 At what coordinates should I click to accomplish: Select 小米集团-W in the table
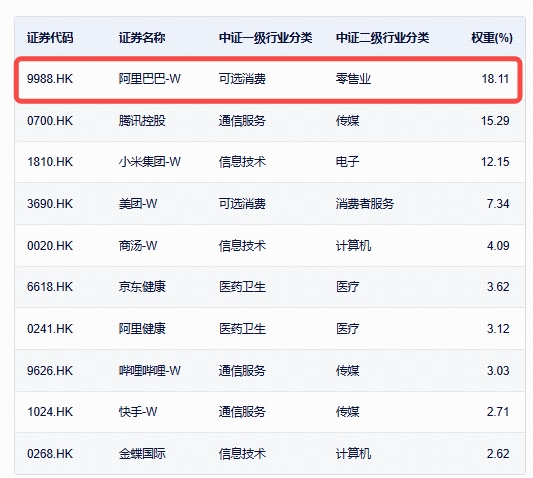150,161
